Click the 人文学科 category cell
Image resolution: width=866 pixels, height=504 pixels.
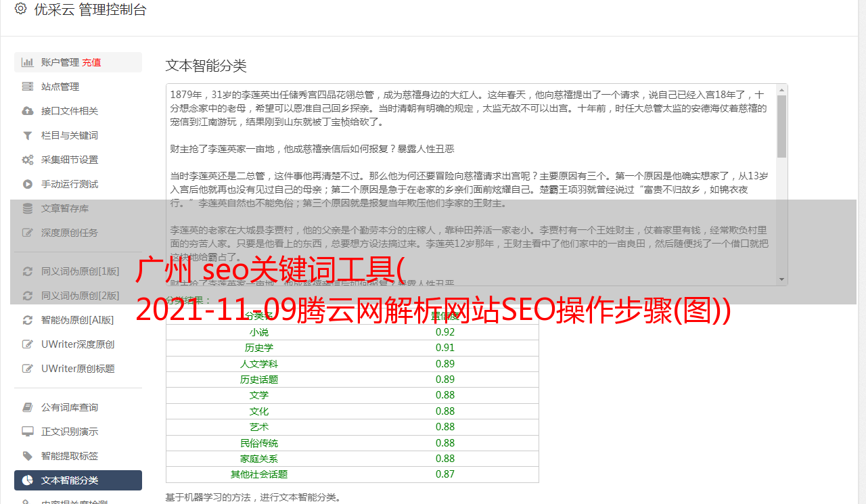259,364
